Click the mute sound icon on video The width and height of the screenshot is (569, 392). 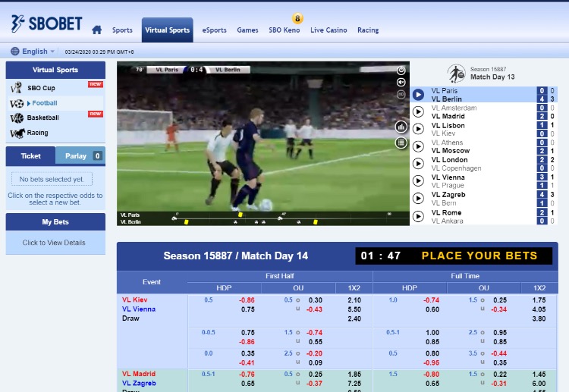click(401, 81)
